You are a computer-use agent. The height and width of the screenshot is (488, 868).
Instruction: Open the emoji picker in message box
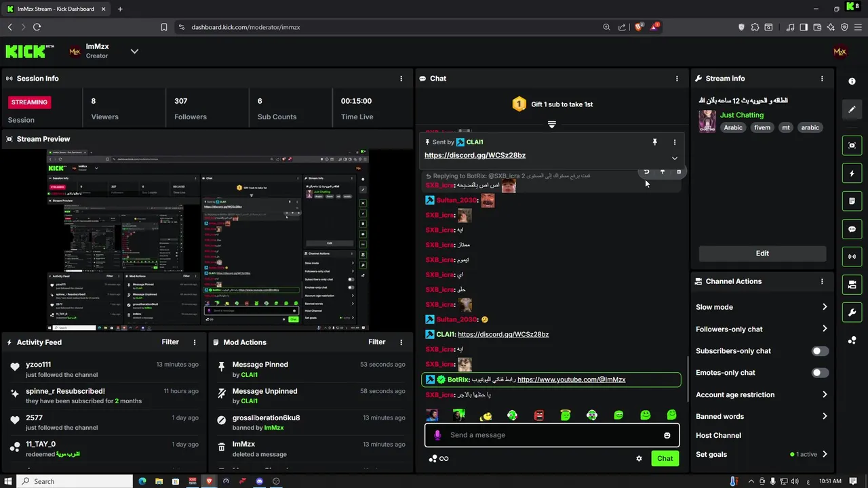(x=667, y=435)
